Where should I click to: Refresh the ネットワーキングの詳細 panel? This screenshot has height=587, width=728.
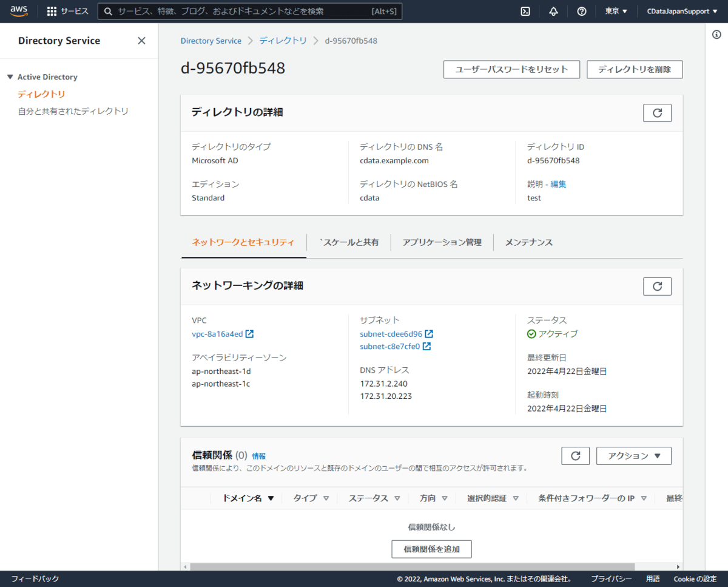point(657,286)
